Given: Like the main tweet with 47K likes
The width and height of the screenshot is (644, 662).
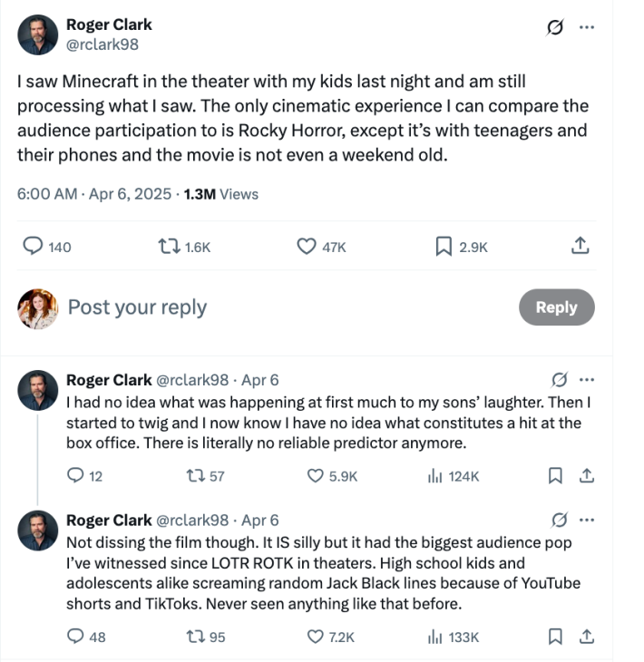Looking at the screenshot, I should point(308,246).
